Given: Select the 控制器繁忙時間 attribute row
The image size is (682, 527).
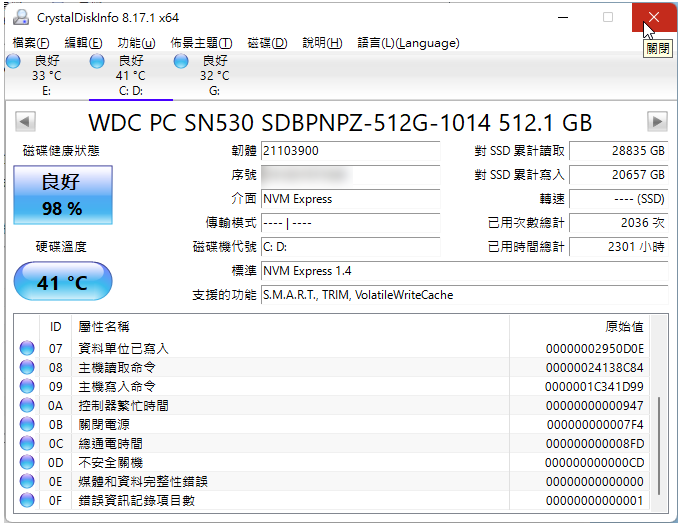Looking at the screenshot, I should click(332, 405).
